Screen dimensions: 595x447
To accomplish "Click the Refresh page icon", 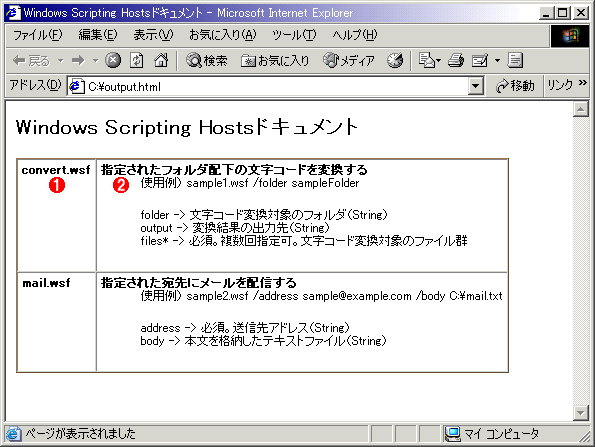I will click(x=137, y=60).
